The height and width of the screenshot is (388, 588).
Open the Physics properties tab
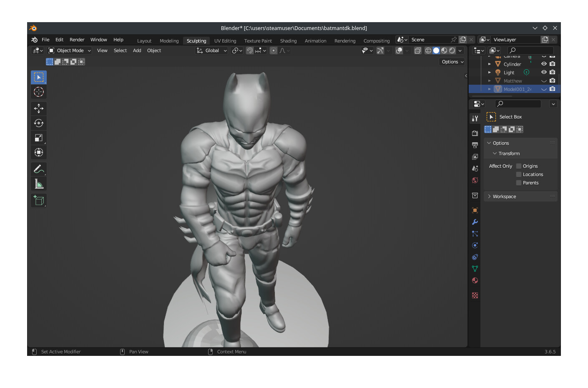tap(475, 245)
